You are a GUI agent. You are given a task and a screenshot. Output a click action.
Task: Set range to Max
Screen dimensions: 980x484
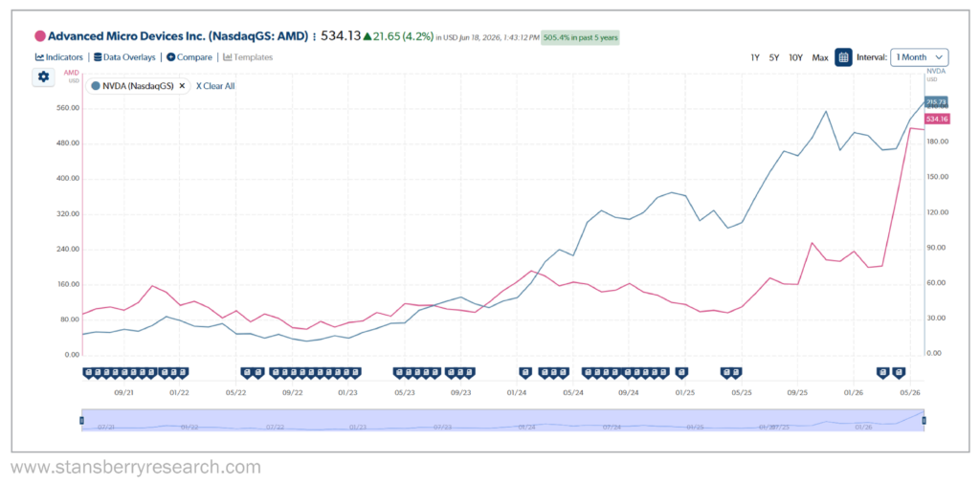pyautogui.click(x=820, y=57)
